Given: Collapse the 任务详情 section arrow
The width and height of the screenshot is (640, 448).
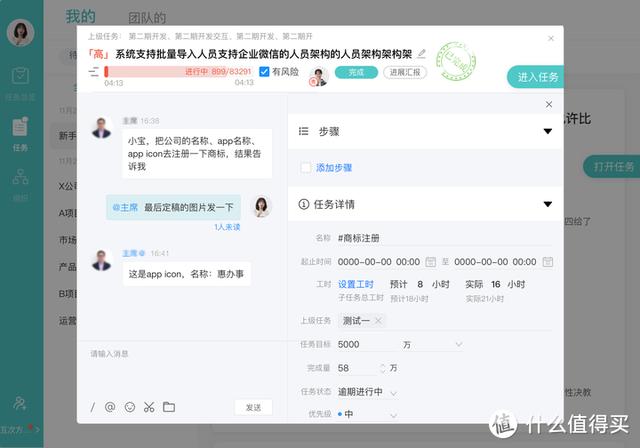Looking at the screenshot, I should (548, 204).
